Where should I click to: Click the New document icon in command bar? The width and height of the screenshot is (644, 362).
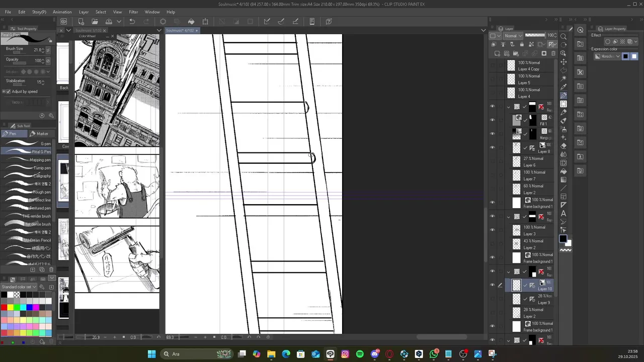[80, 22]
